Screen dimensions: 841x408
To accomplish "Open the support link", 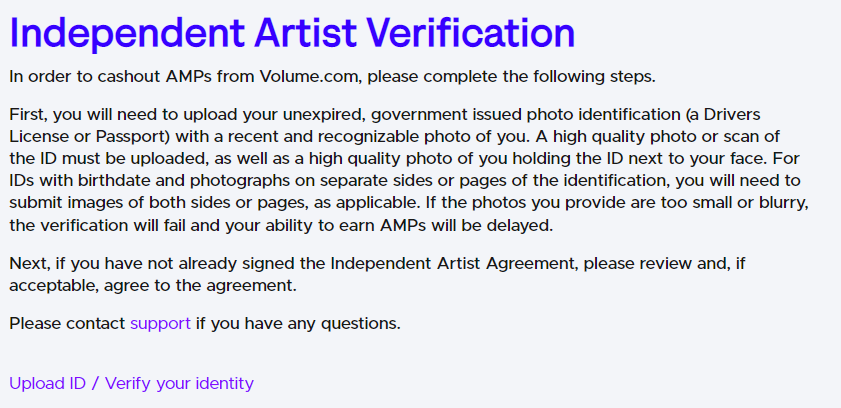I will coord(160,324).
